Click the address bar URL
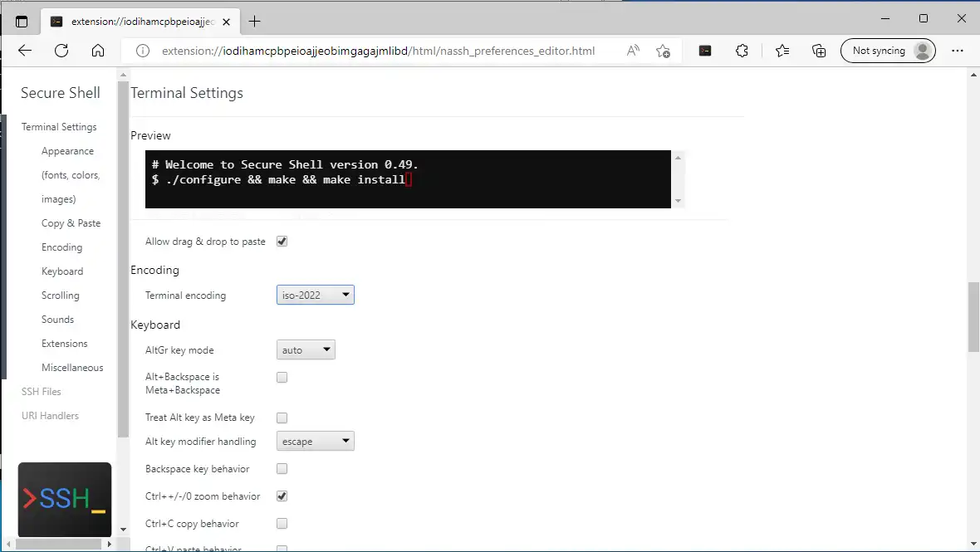This screenshot has width=980, height=552. (x=378, y=51)
